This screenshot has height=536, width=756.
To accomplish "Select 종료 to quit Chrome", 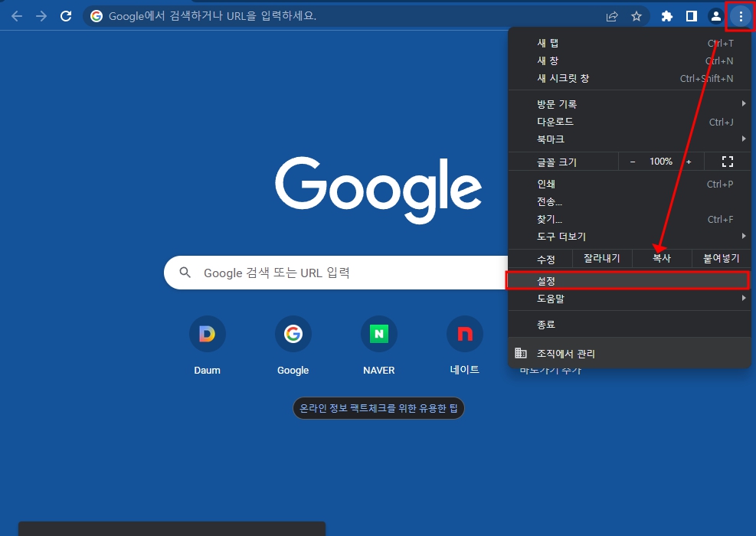I will coord(630,324).
